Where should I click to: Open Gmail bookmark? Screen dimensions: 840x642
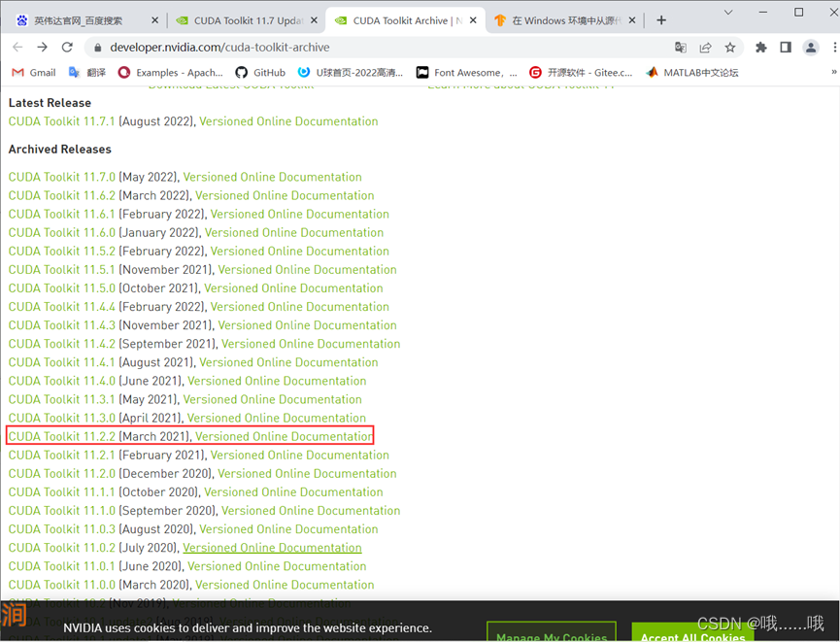(x=34, y=72)
